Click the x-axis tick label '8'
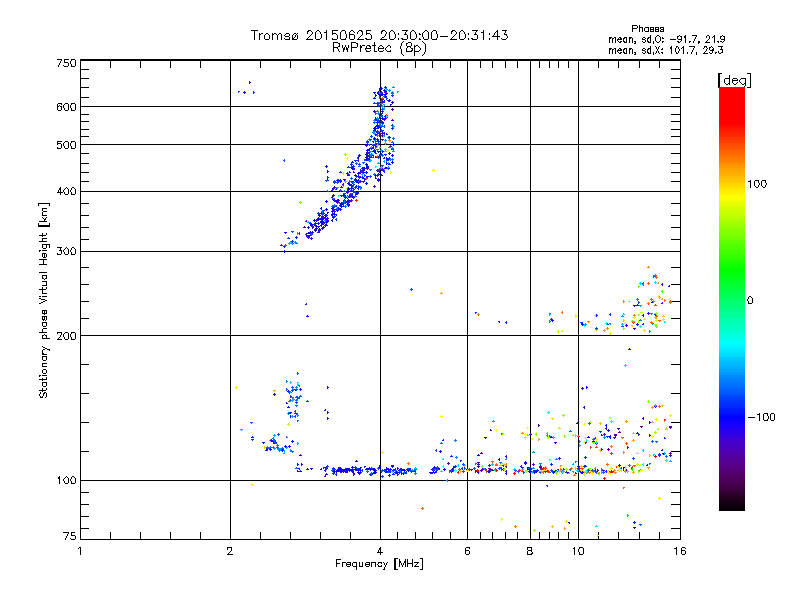Image resolution: width=800 pixels, height=600 pixels. point(530,551)
